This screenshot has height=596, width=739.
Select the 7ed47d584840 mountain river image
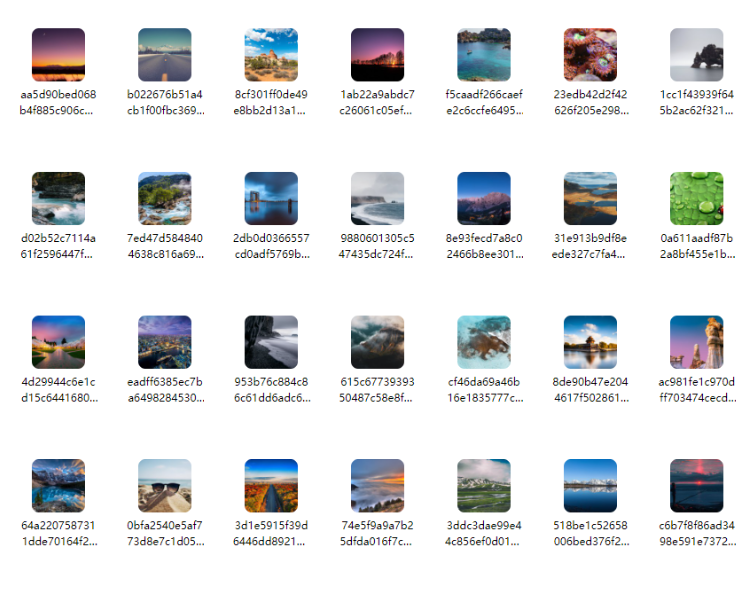click(x=164, y=198)
